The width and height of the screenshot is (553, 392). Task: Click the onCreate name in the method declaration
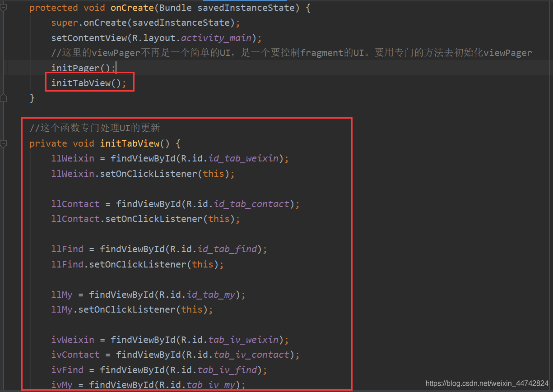[132, 8]
